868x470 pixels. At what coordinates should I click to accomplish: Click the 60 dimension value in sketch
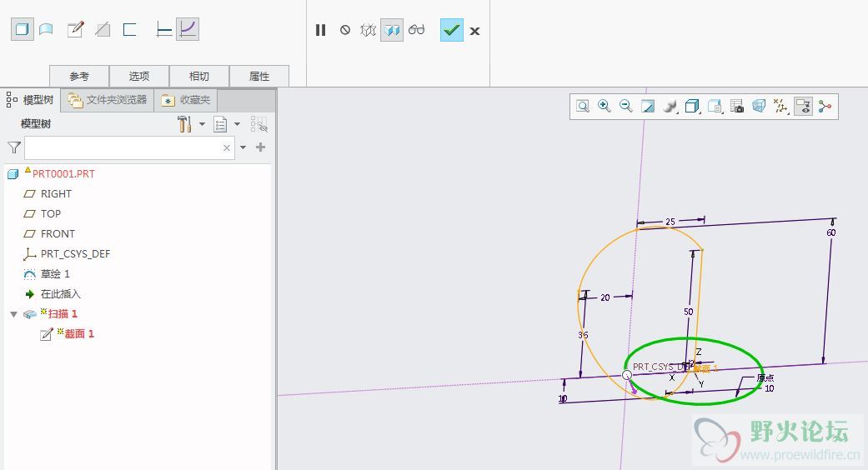tap(831, 232)
